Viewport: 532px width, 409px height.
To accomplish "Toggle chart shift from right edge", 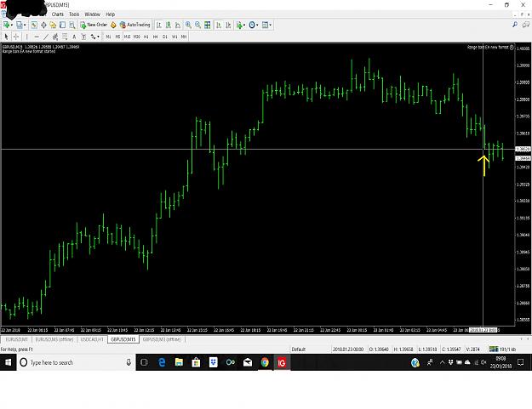I will 228,25.
